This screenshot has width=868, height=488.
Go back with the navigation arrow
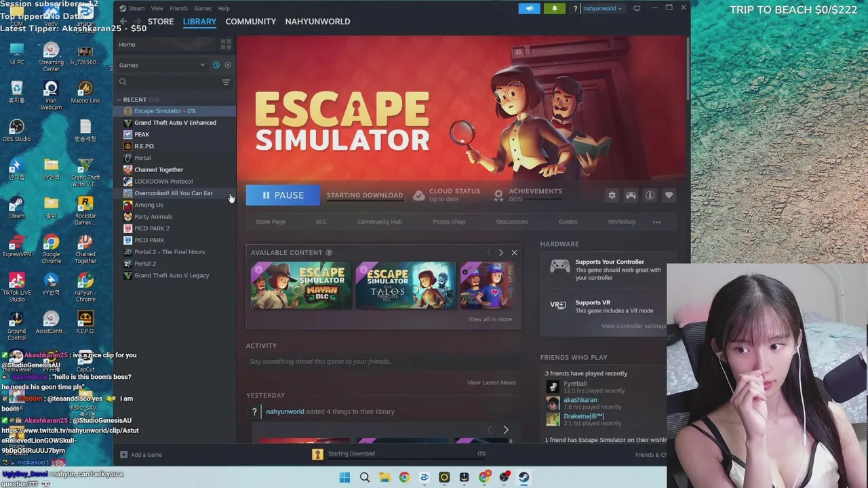coord(123,22)
